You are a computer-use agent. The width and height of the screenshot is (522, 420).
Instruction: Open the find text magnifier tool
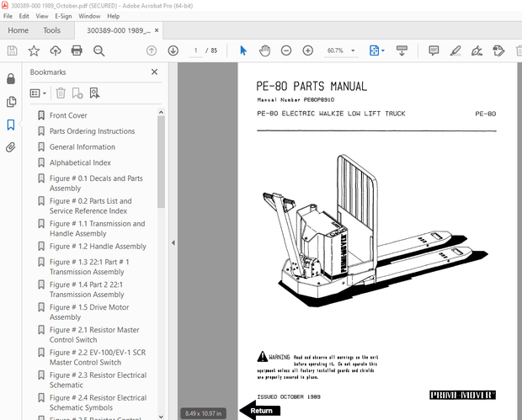[x=99, y=51]
